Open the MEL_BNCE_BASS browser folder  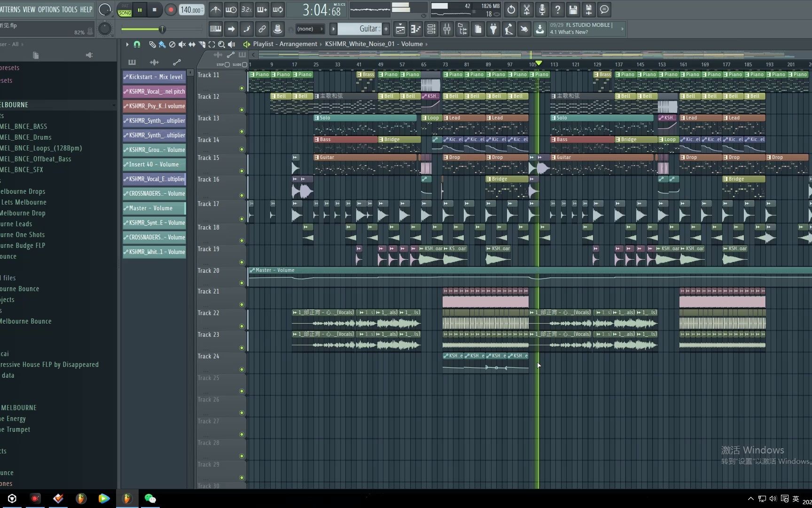23,127
